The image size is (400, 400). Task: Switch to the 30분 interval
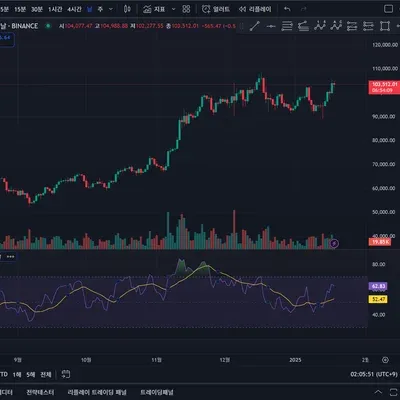[x=37, y=9]
